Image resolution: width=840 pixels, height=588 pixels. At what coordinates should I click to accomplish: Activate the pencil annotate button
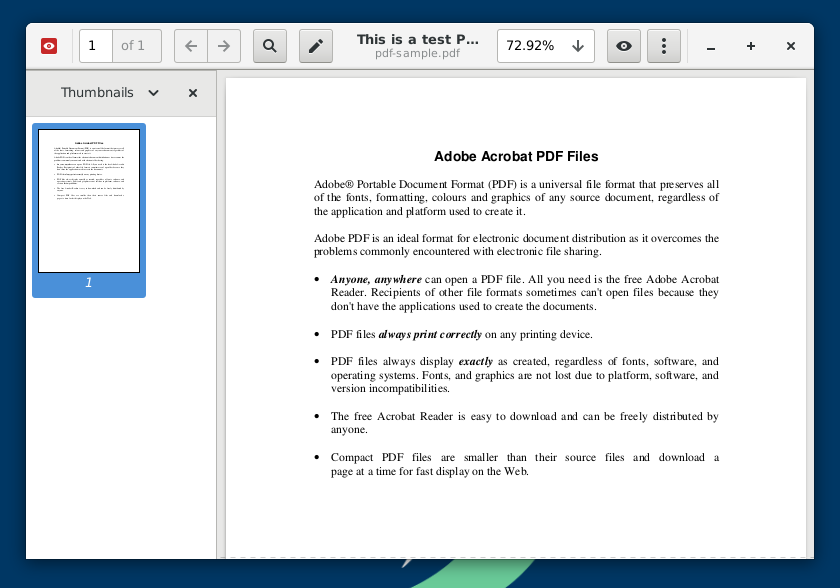(x=316, y=46)
